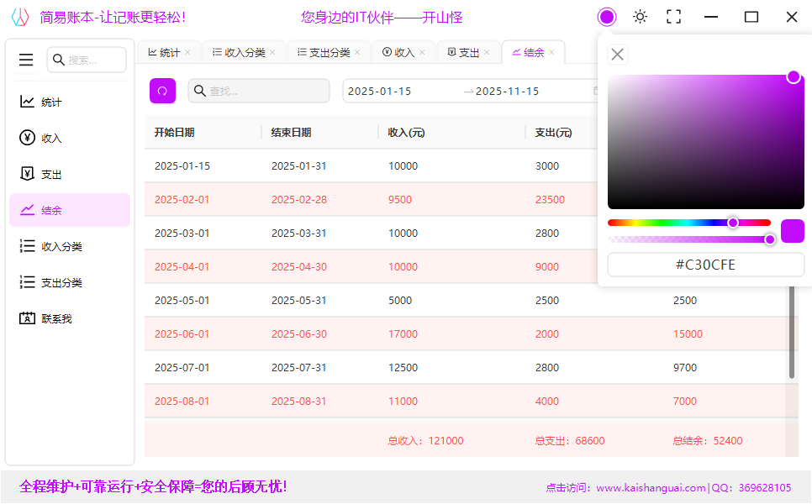Select row starting 2025-03-01

pos(371,233)
